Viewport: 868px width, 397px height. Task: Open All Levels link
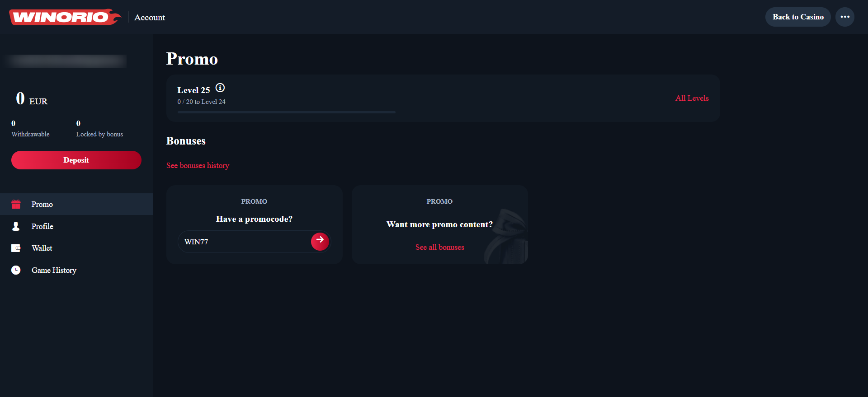pos(692,98)
